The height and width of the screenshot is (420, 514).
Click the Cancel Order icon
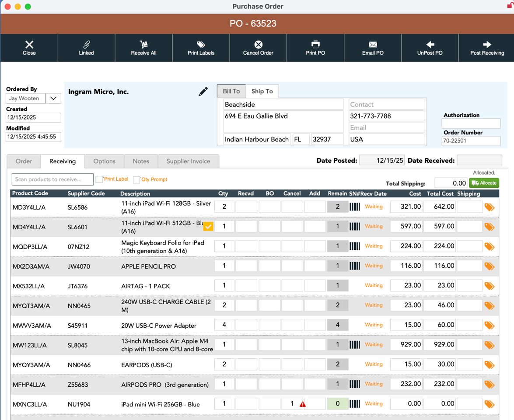coord(258,45)
